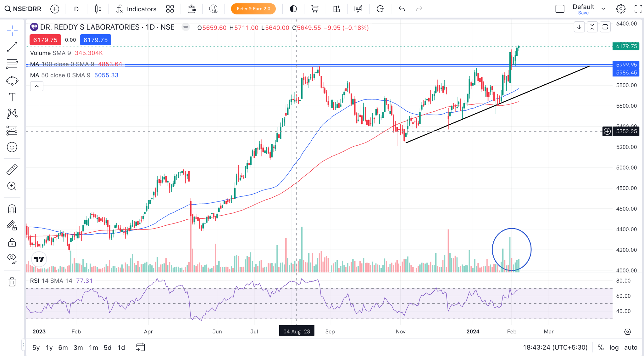The height and width of the screenshot is (356, 644).
Task: Open the basket orders cart icon
Action: click(x=315, y=9)
